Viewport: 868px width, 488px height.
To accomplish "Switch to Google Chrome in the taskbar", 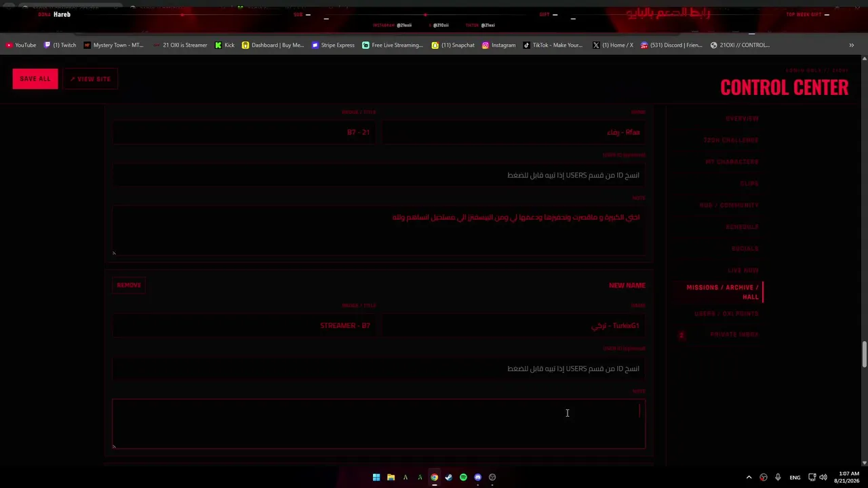I will coord(434,477).
